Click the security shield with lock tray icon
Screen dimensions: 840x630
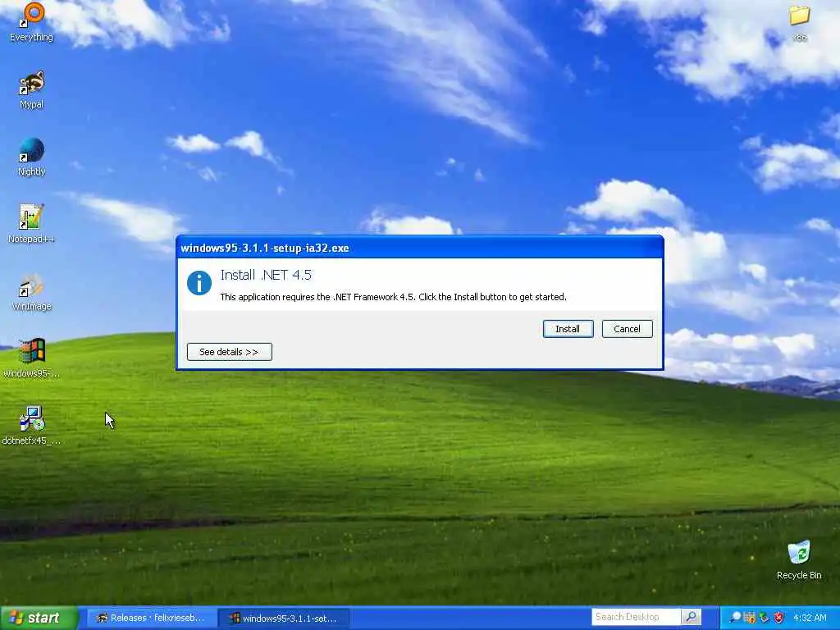point(750,618)
